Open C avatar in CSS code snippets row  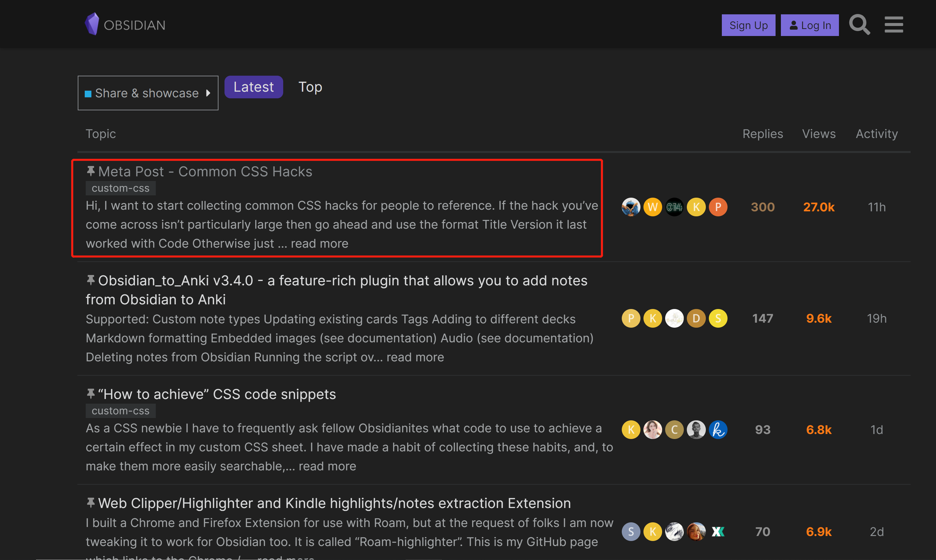(x=674, y=429)
